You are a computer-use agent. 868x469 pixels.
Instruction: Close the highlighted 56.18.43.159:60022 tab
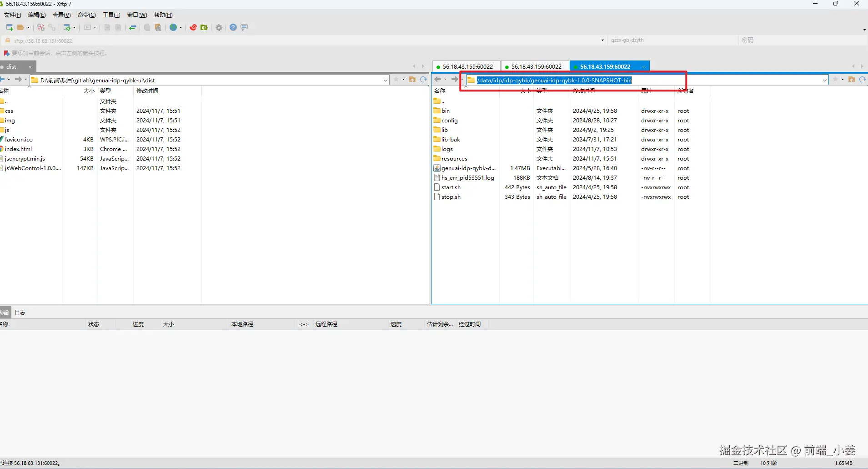[x=643, y=67]
